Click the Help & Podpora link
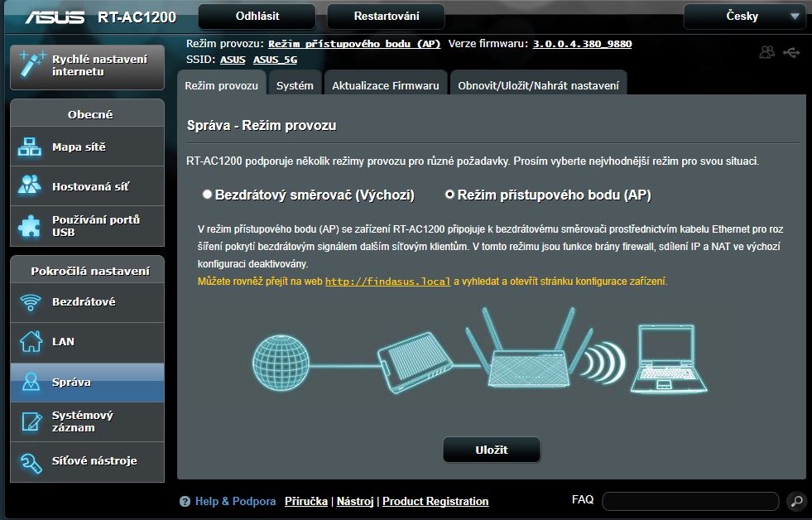This screenshot has width=812, height=520. click(x=235, y=501)
